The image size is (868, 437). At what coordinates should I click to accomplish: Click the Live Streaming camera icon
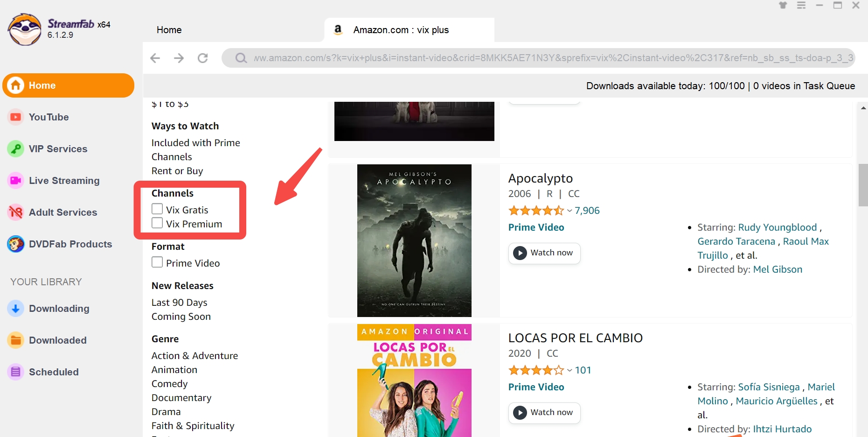click(15, 180)
